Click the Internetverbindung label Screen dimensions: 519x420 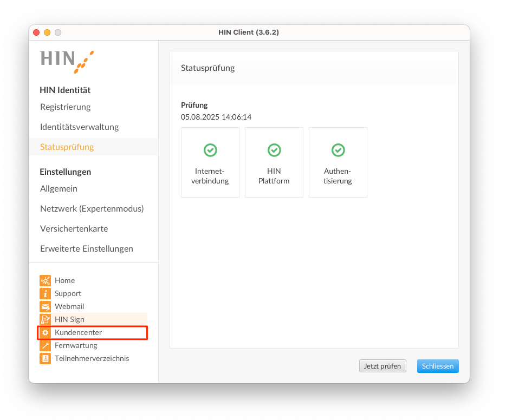point(210,176)
